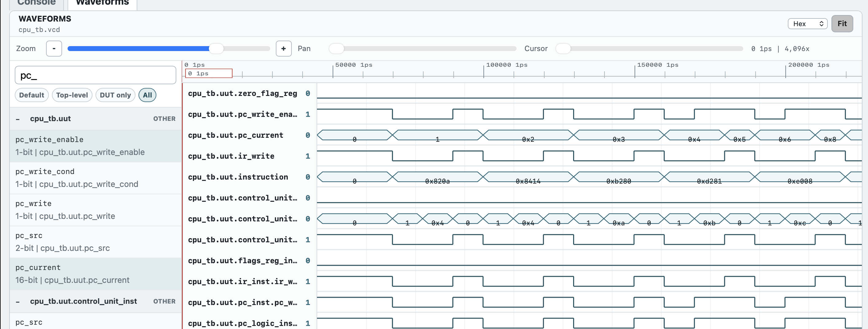Click the pc_current 0x5 waveform segment

click(x=740, y=135)
